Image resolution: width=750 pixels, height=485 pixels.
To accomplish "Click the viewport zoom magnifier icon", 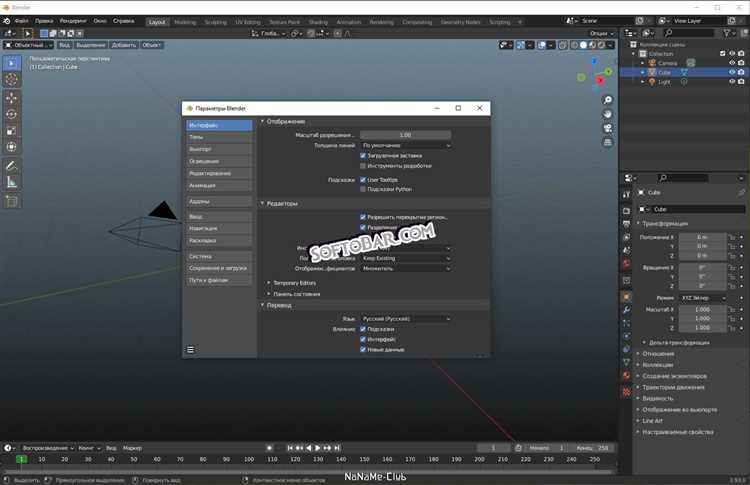I will point(607,100).
